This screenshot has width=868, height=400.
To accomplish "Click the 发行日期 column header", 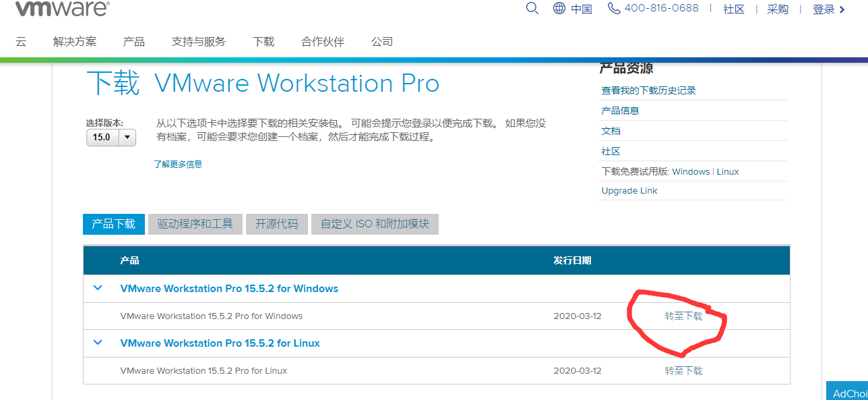I will pyautogui.click(x=572, y=260).
